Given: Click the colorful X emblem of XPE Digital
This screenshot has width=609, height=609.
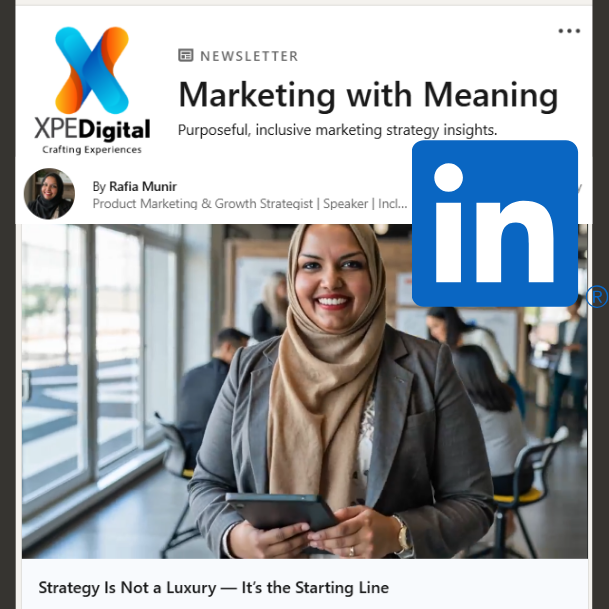Looking at the screenshot, I should [x=92, y=70].
